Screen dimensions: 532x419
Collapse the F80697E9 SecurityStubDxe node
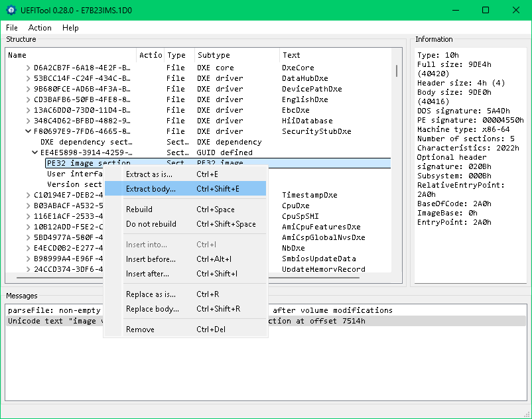click(28, 131)
